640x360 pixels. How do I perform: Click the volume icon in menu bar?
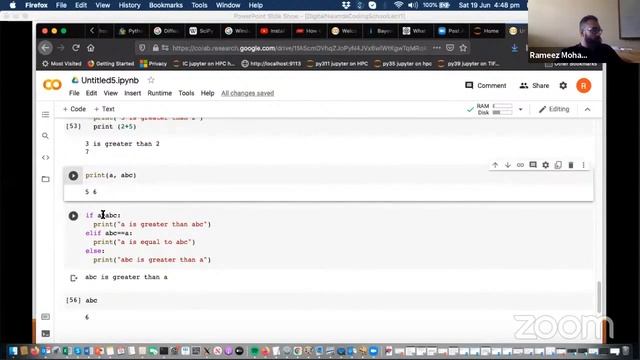tap(413, 5)
